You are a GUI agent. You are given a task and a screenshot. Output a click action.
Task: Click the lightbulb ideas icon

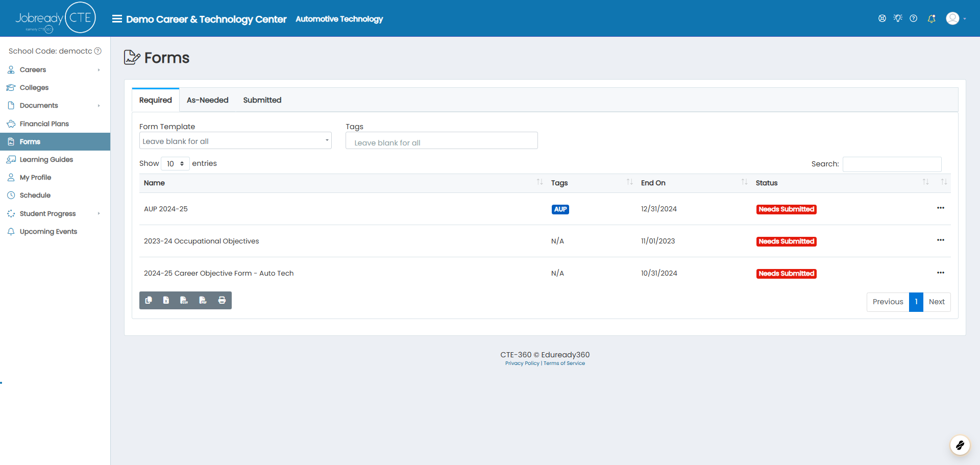[898, 18]
